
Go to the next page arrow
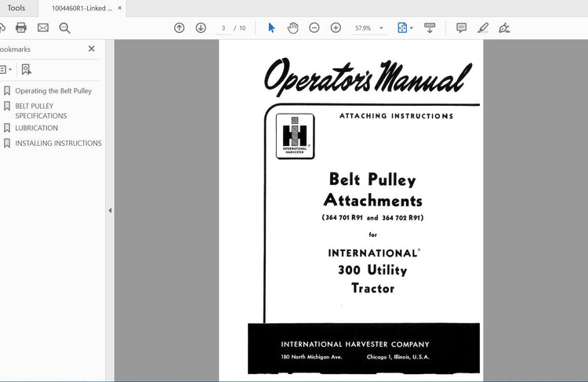pos(201,27)
